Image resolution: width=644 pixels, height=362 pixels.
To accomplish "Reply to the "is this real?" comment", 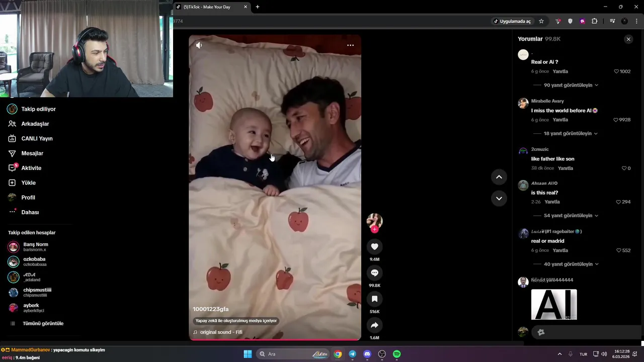I will coord(552,202).
